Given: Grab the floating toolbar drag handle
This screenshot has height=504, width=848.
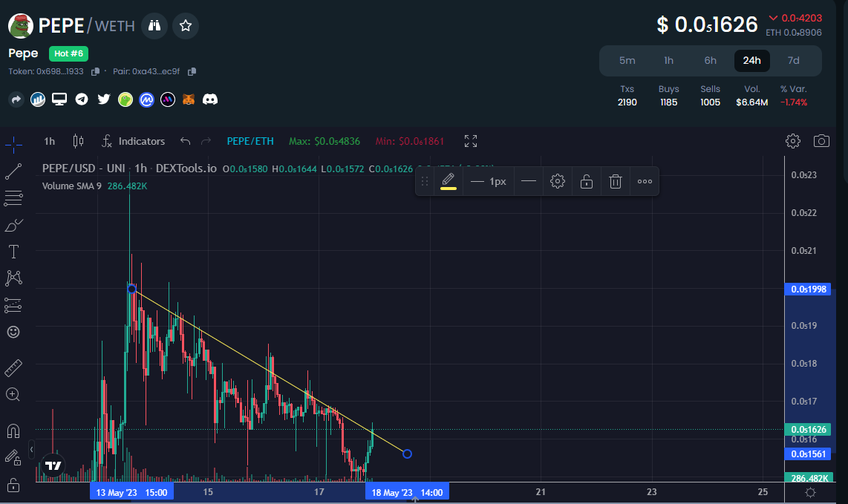Looking at the screenshot, I should [425, 182].
